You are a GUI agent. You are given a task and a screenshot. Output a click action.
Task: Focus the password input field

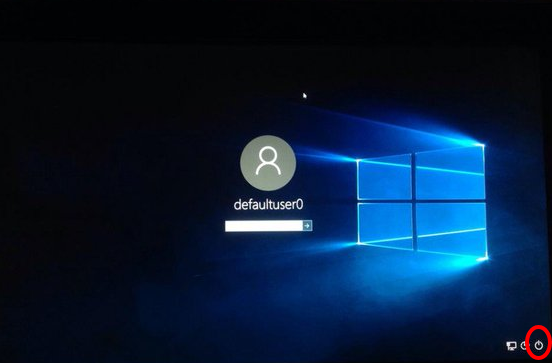pyautogui.click(x=264, y=226)
